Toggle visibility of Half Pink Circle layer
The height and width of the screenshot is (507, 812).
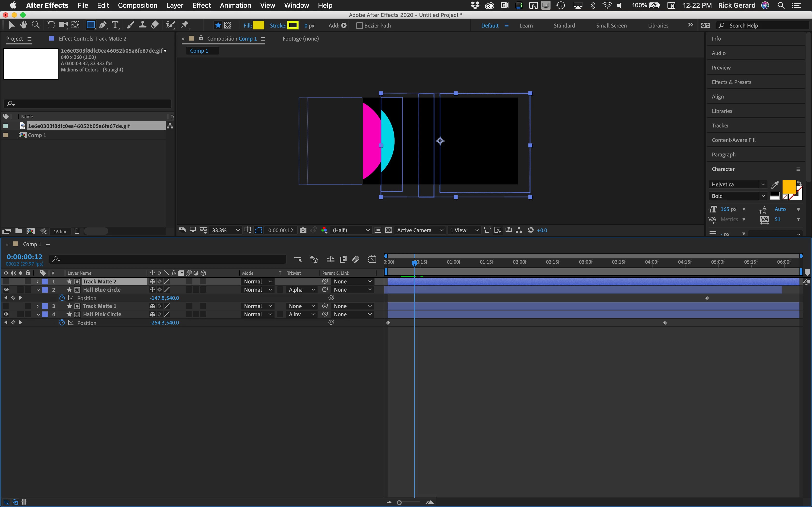tap(6, 314)
